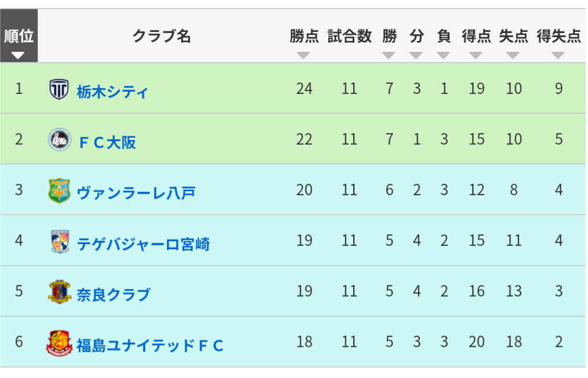Click the Tegevajaro Miyazaki shield logo

[x=60, y=241]
